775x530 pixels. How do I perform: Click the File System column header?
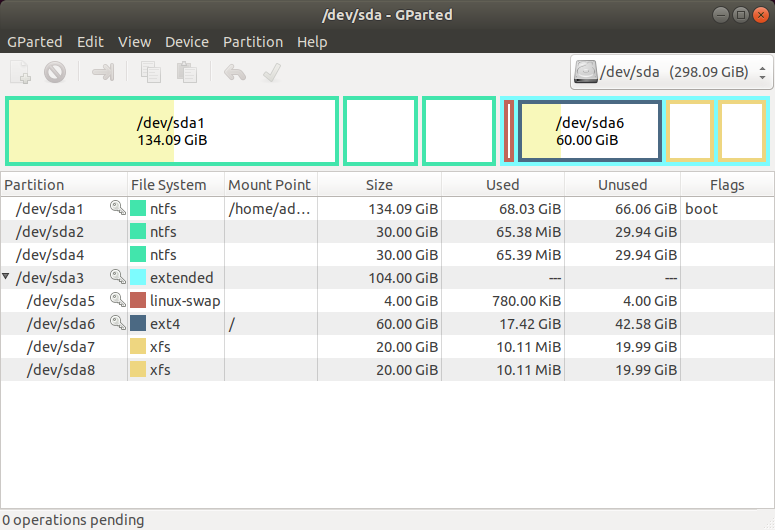(168, 185)
